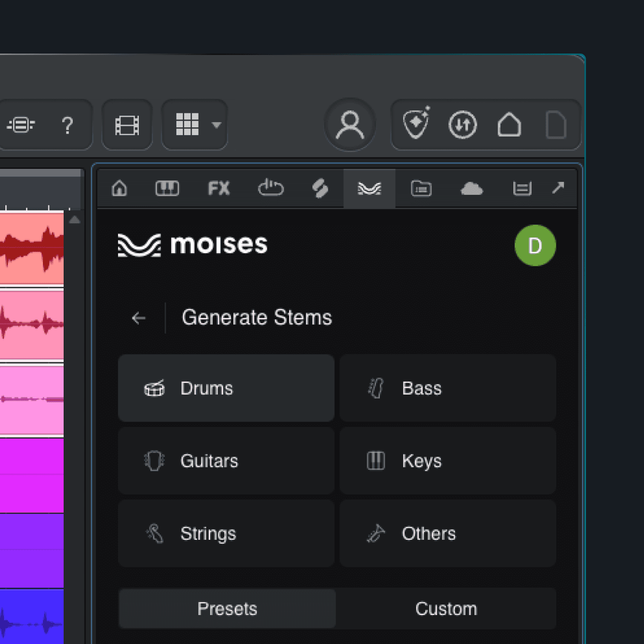Screen dimensions: 644x644
Task: Switch to the Custom tab
Action: (x=446, y=609)
